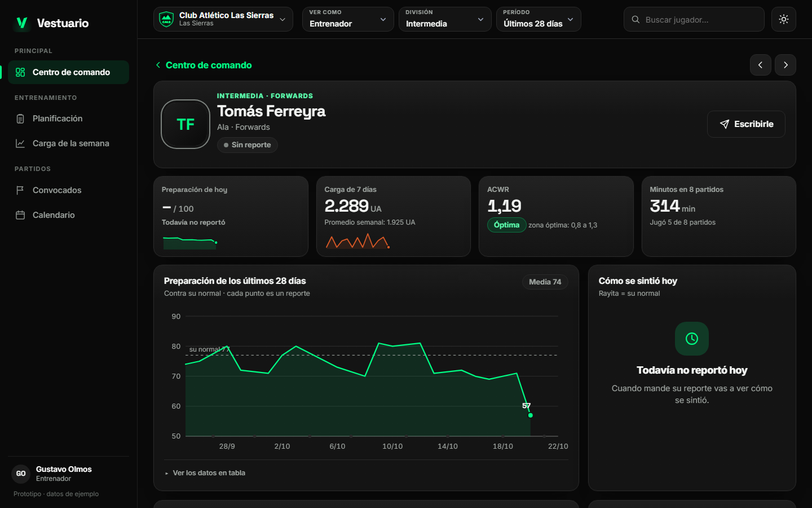
Task: Open Planificación in sidebar
Action: [68, 119]
